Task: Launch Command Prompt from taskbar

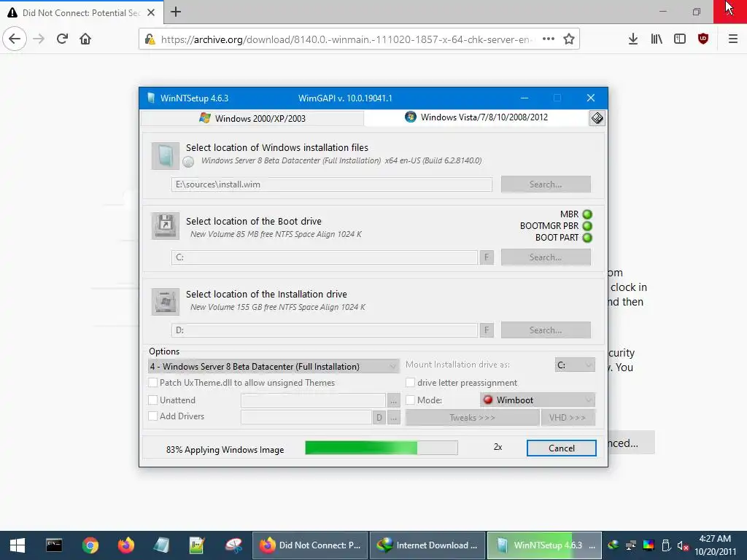Action: [x=54, y=545]
